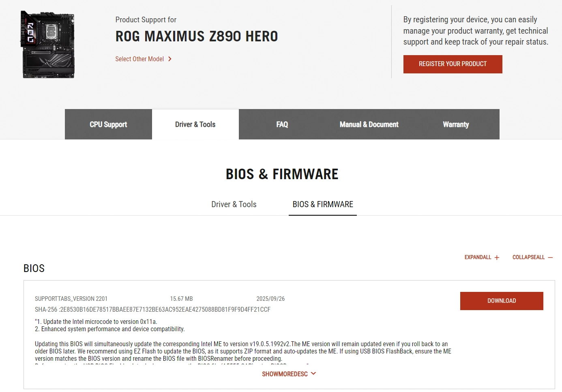
Task: Open the Warranty tab
Action: (455, 124)
